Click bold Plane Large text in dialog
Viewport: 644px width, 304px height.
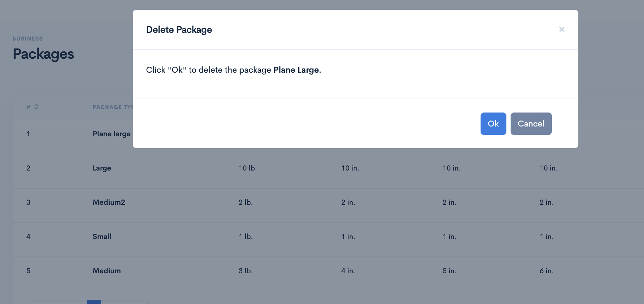tap(297, 70)
